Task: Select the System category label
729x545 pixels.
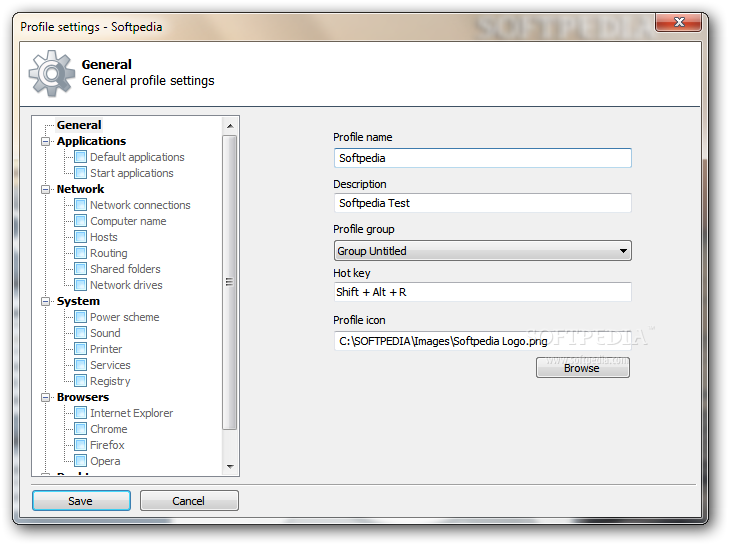Action: point(78,301)
